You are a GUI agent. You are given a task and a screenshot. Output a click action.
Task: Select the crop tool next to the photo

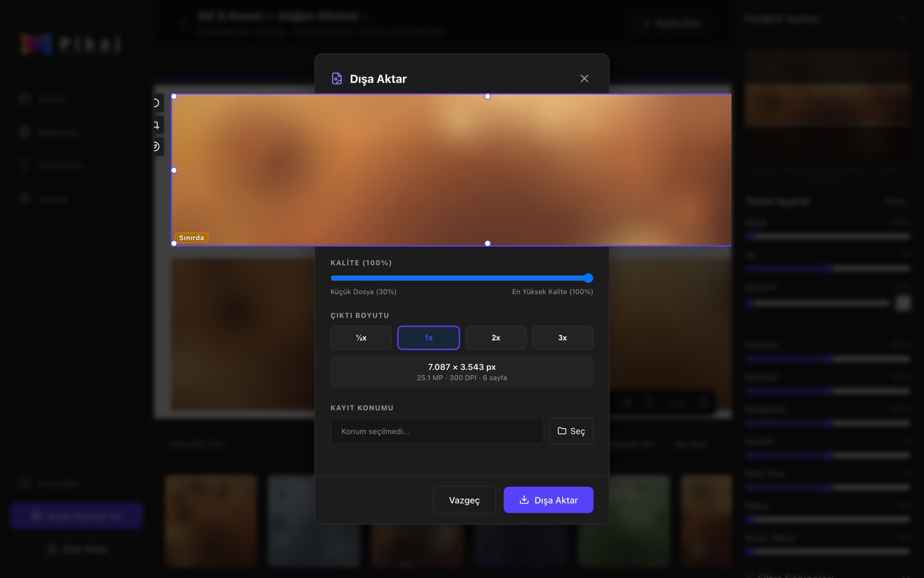click(157, 125)
